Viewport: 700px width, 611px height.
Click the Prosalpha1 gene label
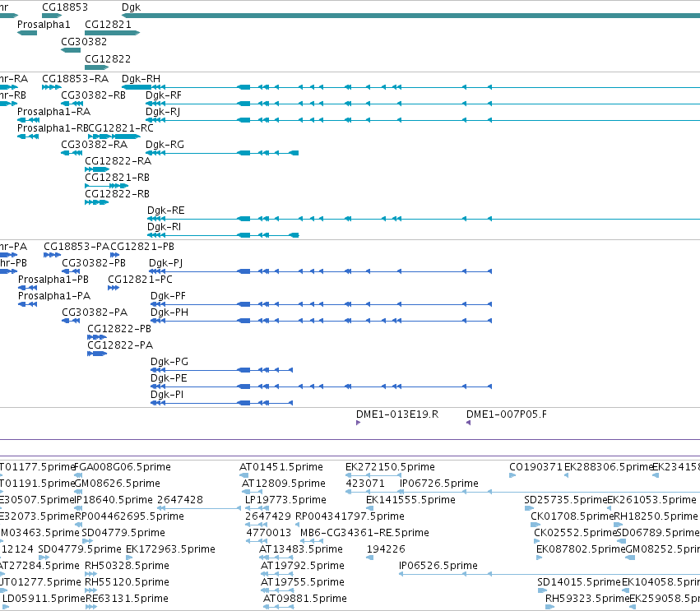(44, 25)
